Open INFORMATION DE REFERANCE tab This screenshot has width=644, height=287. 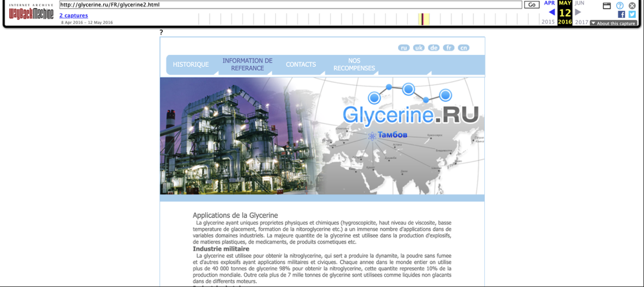click(247, 65)
